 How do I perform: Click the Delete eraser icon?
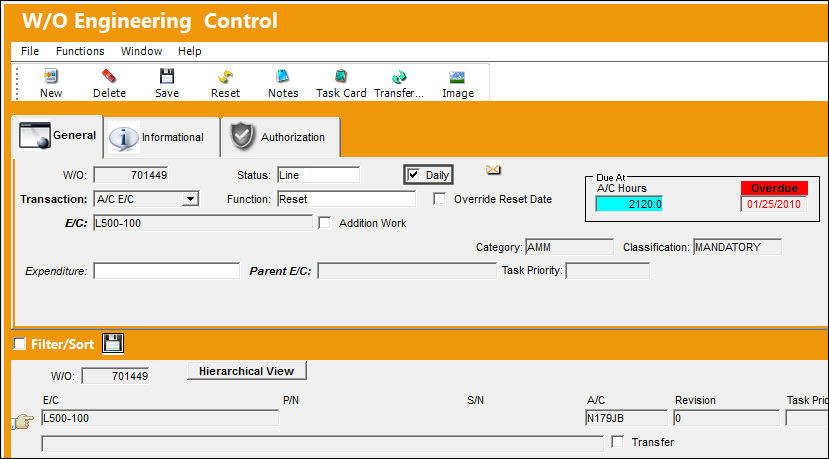[109, 76]
